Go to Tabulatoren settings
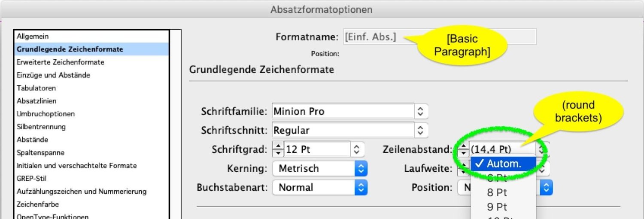 click(36, 88)
